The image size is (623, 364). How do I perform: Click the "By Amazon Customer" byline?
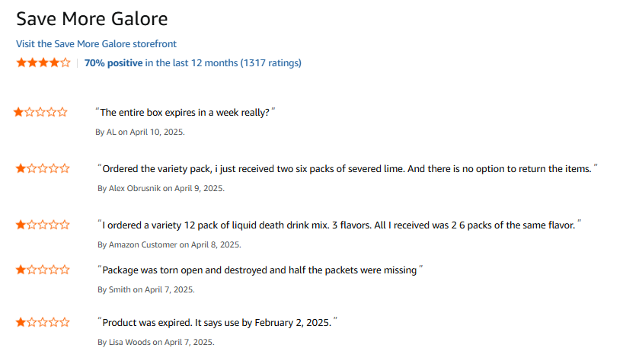tap(169, 244)
